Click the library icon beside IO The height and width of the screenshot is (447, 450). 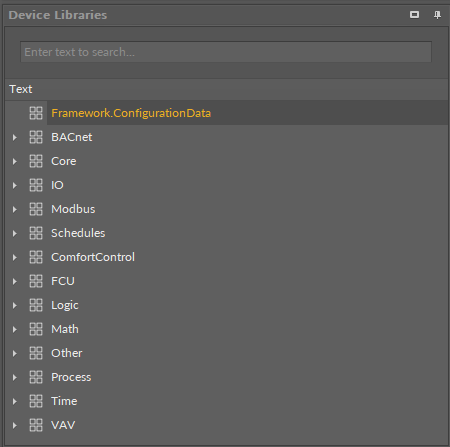[x=36, y=185]
